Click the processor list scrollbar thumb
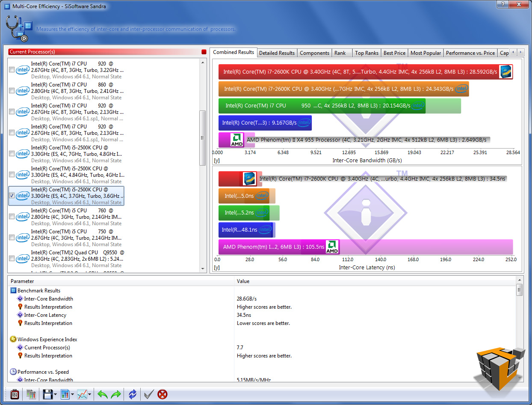 pyautogui.click(x=203, y=138)
